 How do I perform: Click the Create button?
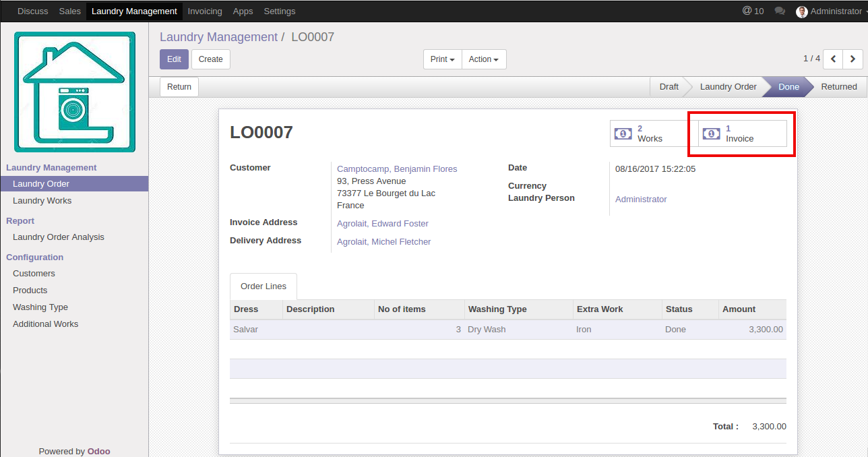[211, 59]
